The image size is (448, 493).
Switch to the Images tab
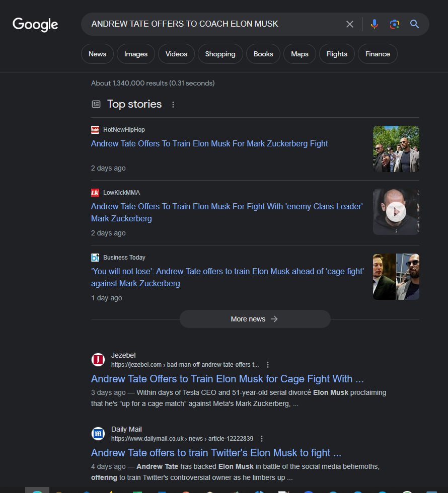click(135, 54)
